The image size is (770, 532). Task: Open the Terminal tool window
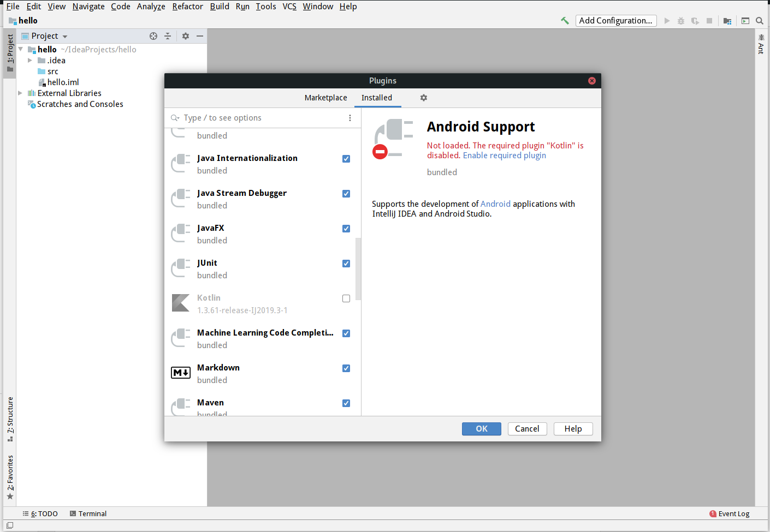[88, 513]
